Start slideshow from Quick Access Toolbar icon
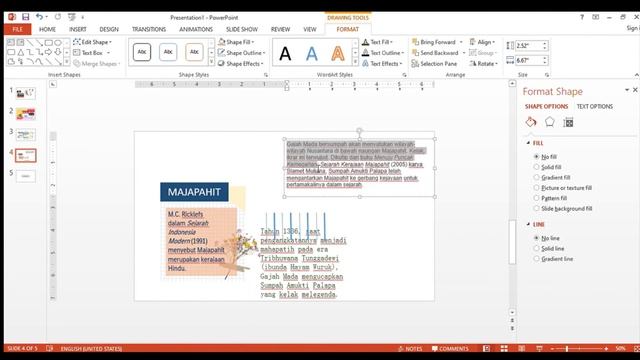The height and width of the screenshot is (360, 640). pyautogui.click(x=72, y=17)
